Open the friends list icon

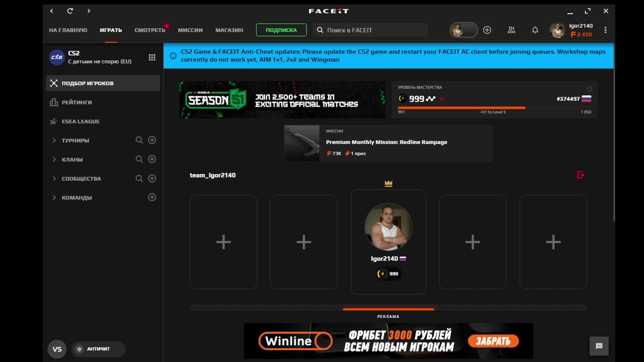click(x=511, y=30)
